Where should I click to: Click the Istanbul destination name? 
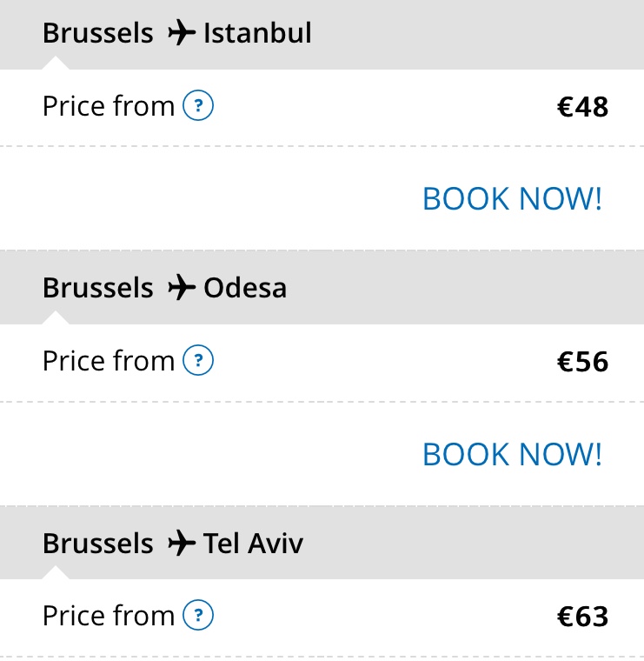click(x=257, y=34)
